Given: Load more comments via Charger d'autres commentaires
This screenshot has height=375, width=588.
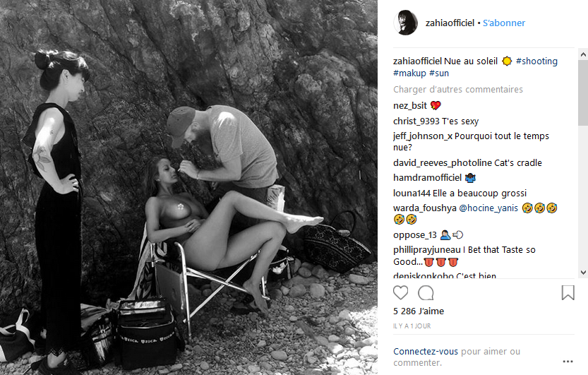Looking at the screenshot, I should [458, 89].
